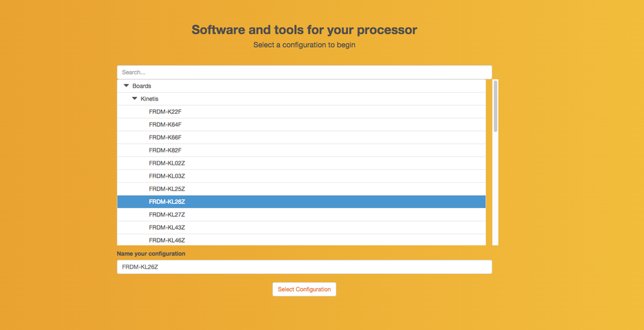The width and height of the screenshot is (644, 330).
Task: Choose FRDM-K66F from the list
Action: tap(165, 138)
